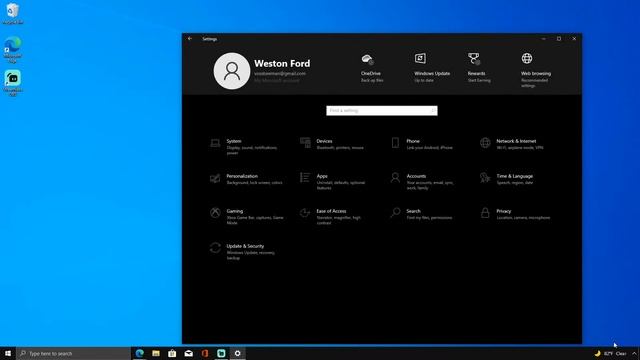Open File Explorer from the taskbar
Screen dimensions: 640x360
(156, 353)
